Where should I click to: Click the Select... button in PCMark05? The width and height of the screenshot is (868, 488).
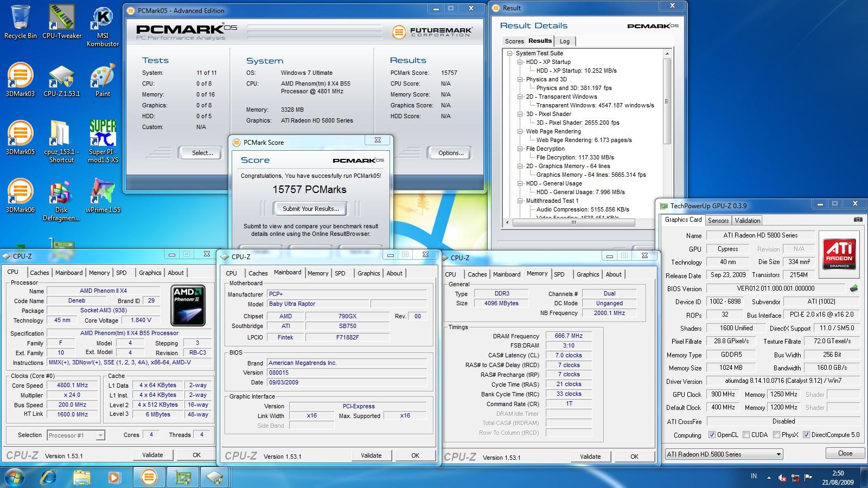[x=202, y=153]
